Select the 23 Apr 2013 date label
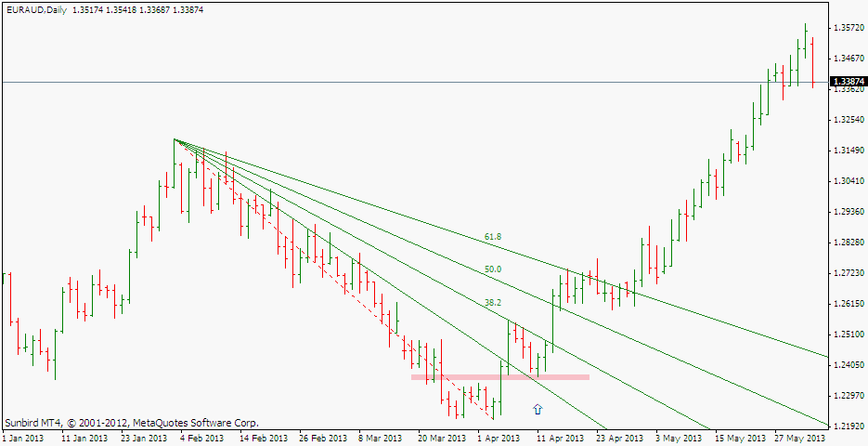 click(620, 438)
